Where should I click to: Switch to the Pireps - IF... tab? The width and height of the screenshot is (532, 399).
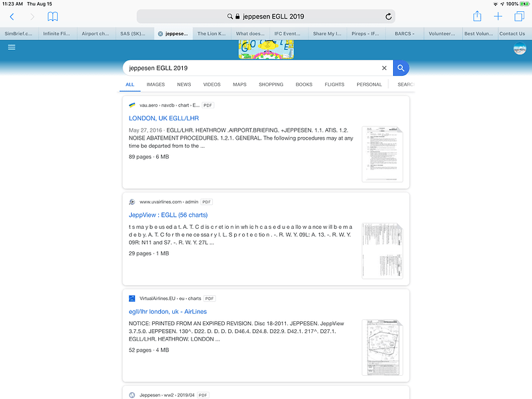tap(366, 34)
